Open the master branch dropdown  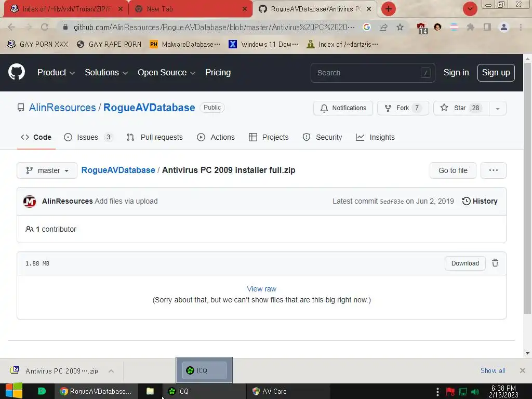[47, 170]
